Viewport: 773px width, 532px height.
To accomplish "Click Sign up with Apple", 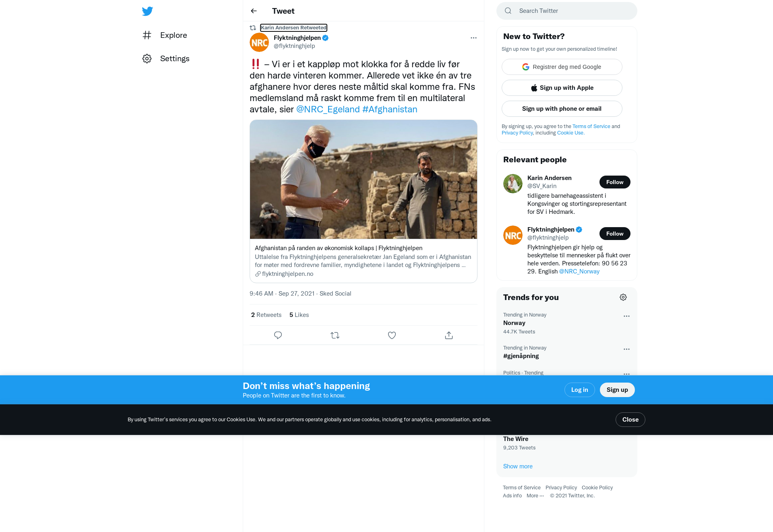I will 562,88.
